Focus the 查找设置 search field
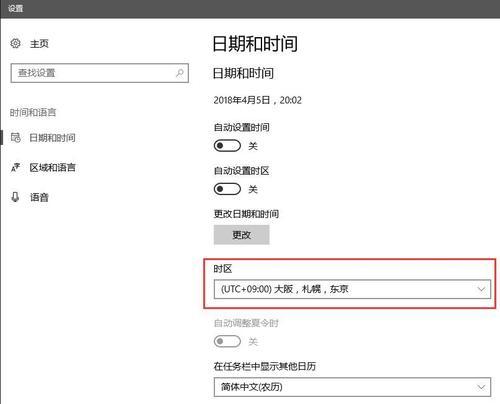This screenshot has width=500, height=404. [100, 73]
